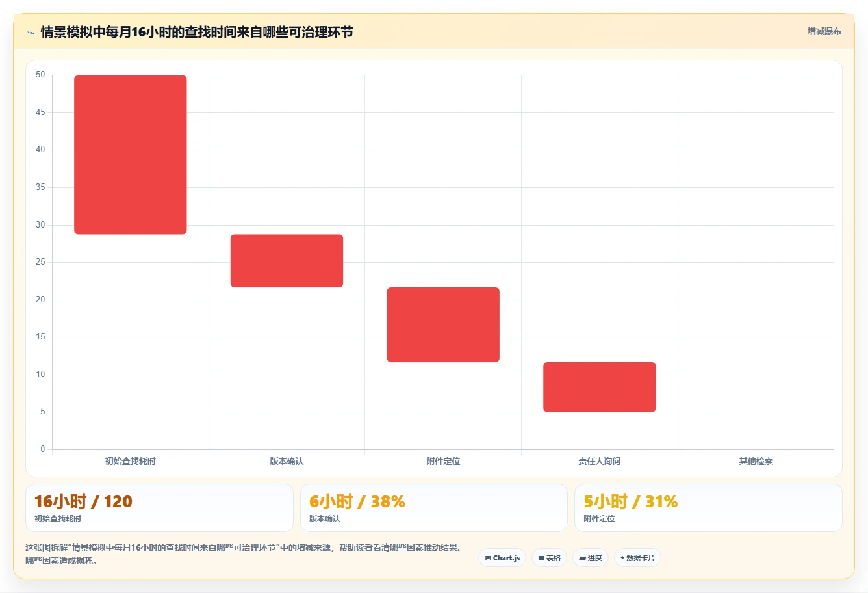Open the 5小时 / 31% data card
The image size is (868, 593).
[708, 508]
